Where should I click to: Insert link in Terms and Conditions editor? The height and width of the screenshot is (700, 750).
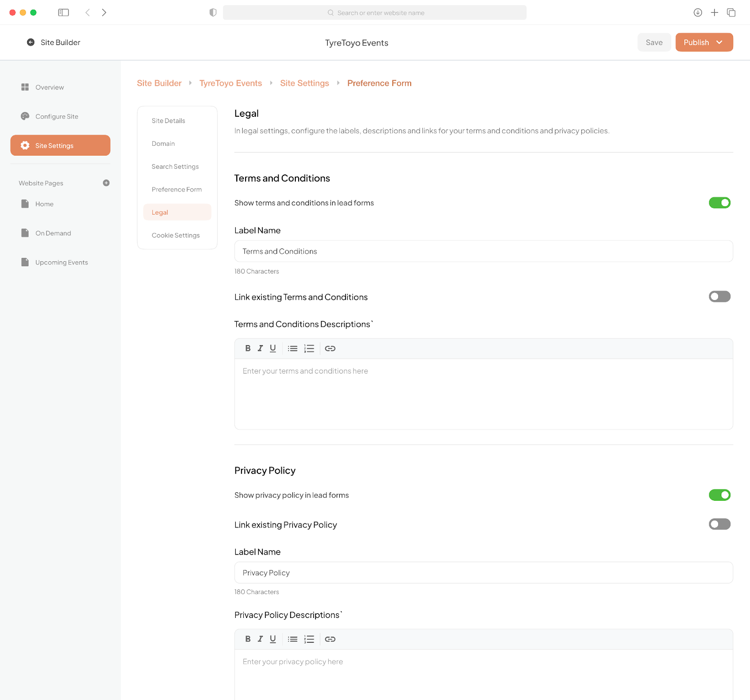pos(330,348)
